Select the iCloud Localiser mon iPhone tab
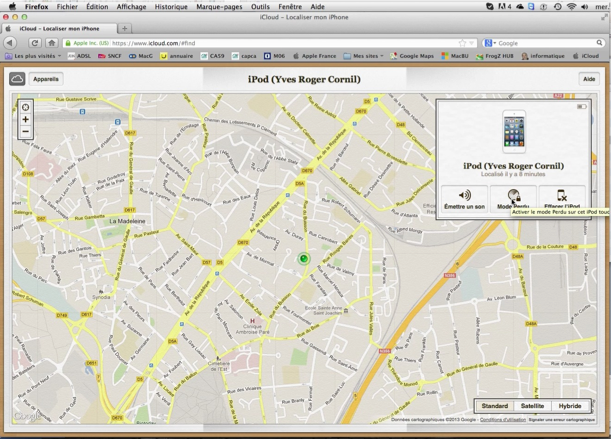Viewport: 611px width, 439px height. (x=59, y=28)
